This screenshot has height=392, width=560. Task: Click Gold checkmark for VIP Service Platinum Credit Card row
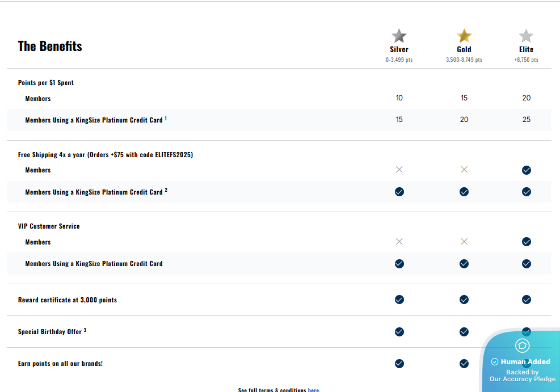click(x=464, y=264)
